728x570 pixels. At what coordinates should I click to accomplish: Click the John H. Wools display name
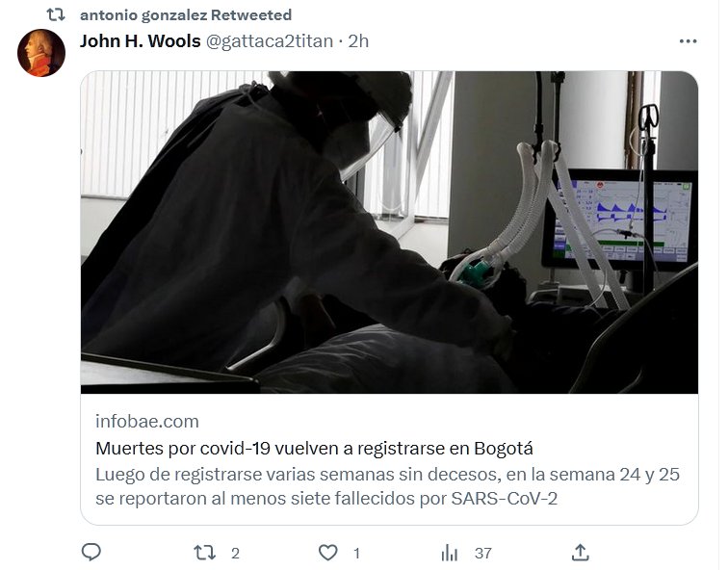click(141, 40)
